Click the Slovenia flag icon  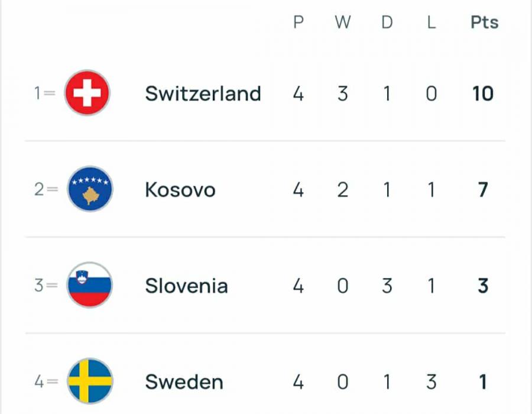tap(89, 286)
